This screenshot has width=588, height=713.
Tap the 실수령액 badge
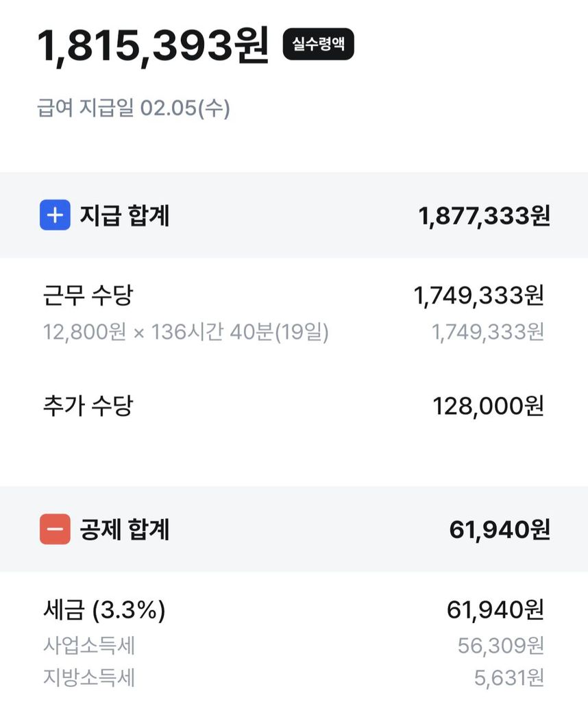click(318, 44)
